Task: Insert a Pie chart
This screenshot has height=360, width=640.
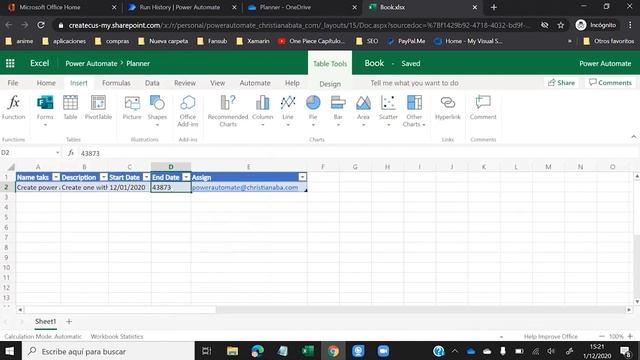Action: click(313, 109)
